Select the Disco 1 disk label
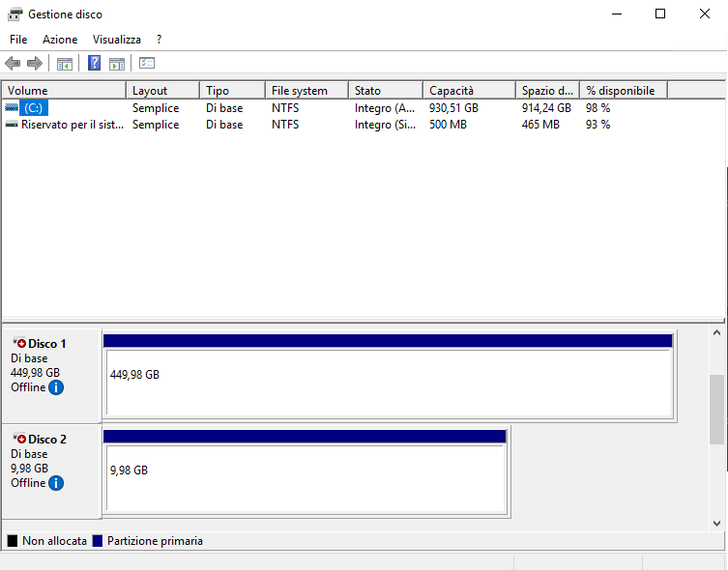The height and width of the screenshot is (570, 728). (x=47, y=344)
